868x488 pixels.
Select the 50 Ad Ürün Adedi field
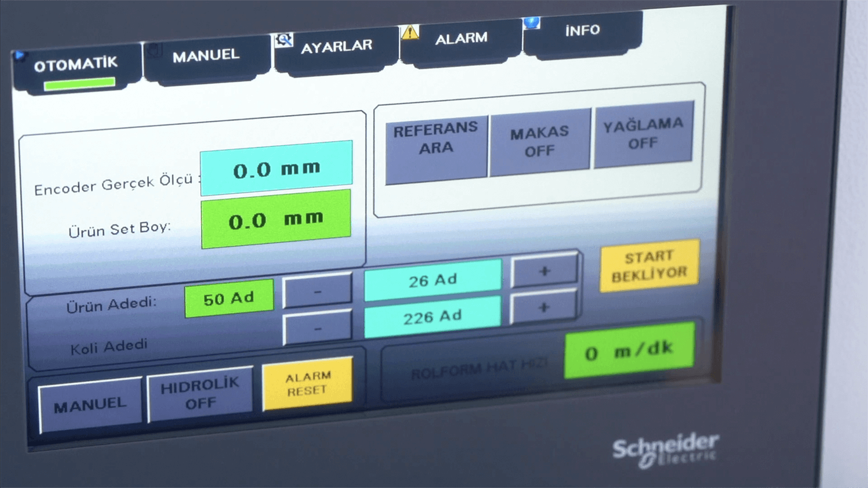click(x=229, y=298)
